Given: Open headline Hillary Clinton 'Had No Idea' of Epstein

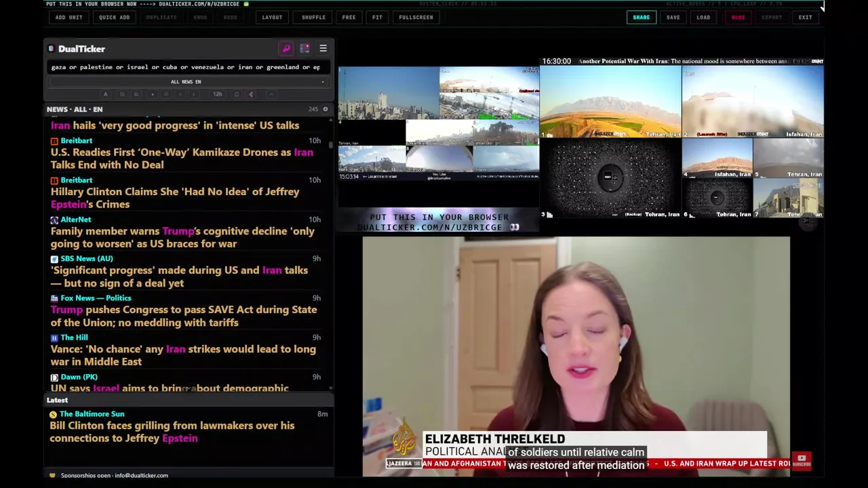Looking at the screenshot, I should (x=175, y=198).
